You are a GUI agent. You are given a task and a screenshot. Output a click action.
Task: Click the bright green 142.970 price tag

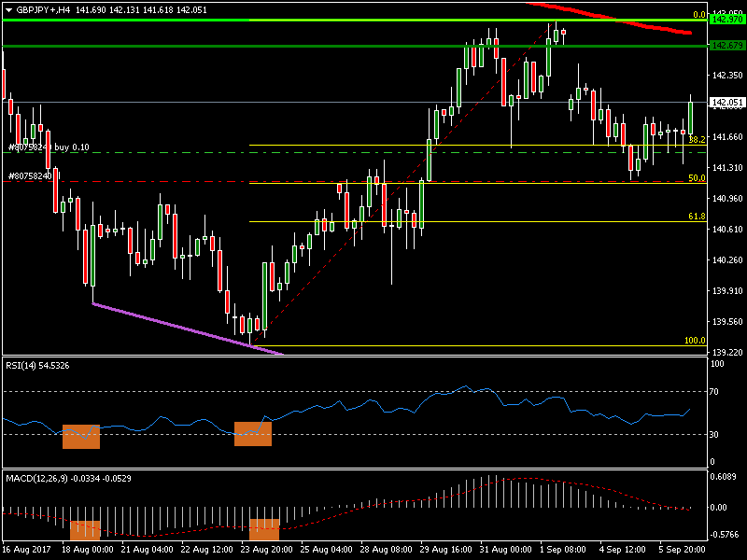[x=726, y=19]
